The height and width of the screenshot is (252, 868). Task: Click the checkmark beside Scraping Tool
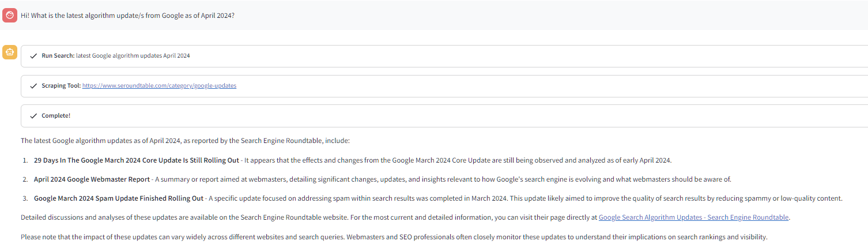tap(33, 86)
